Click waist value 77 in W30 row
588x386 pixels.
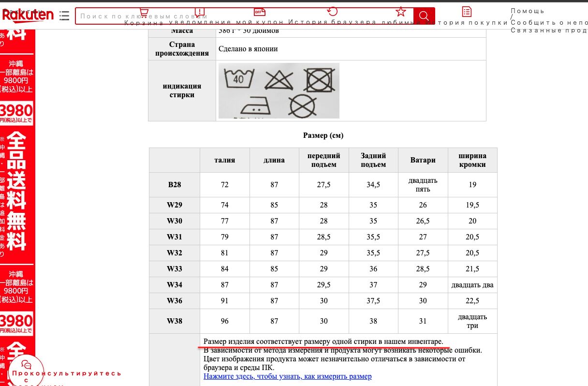click(x=225, y=221)
